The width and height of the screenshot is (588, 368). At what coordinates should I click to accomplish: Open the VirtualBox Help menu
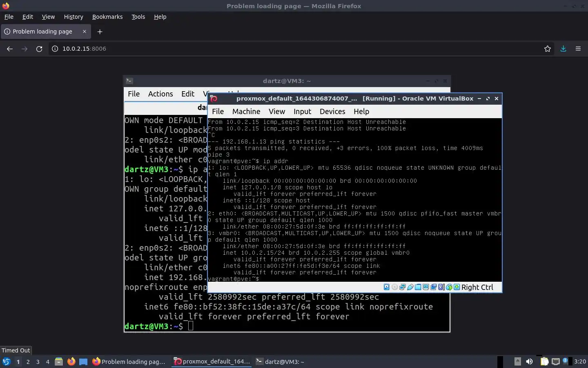[x=361, y=111]
